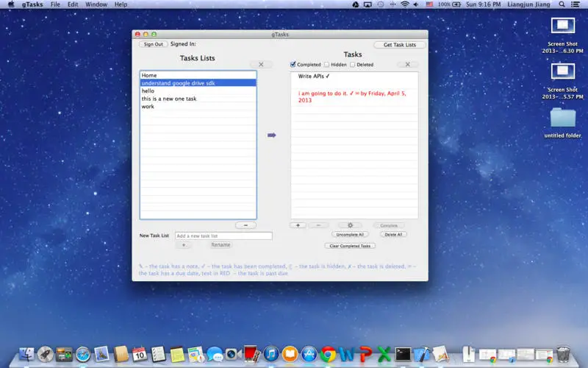Click the Complete button

[389, 225]
